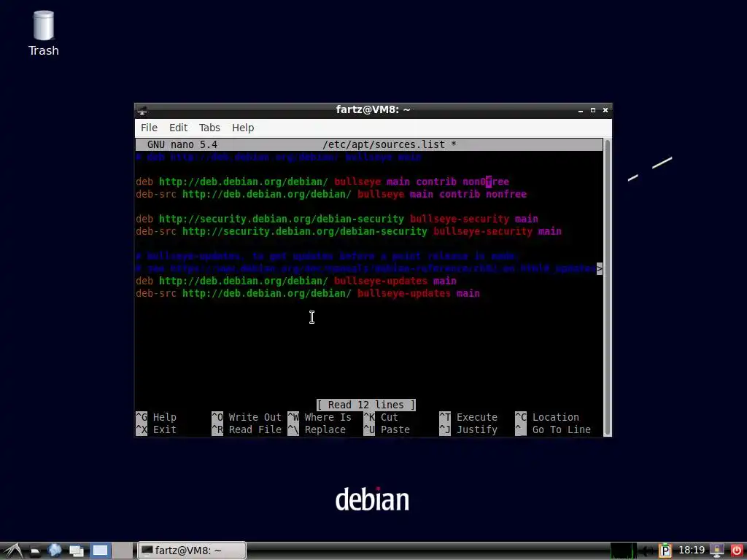Click the terminal window menu icon in titlebar
747x560 pixels.
click(x=142, y=111)
